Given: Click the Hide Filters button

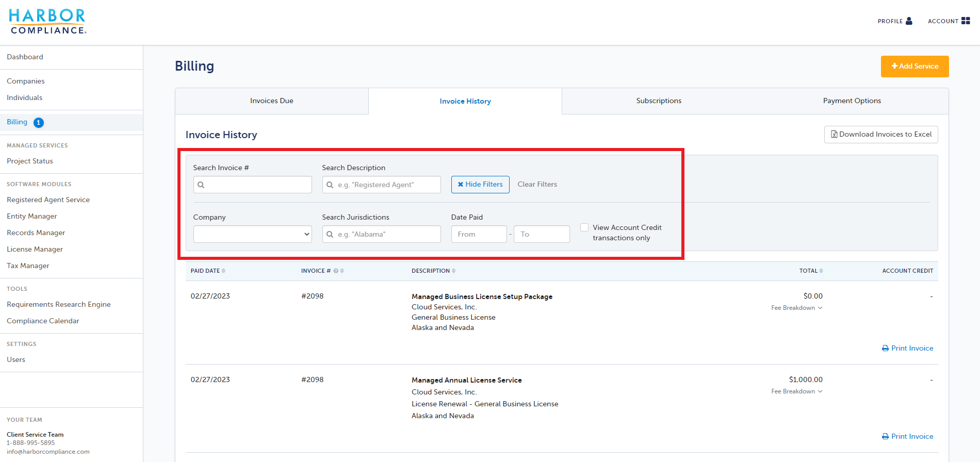Looking at the screenshot, I should click(480, 185).
